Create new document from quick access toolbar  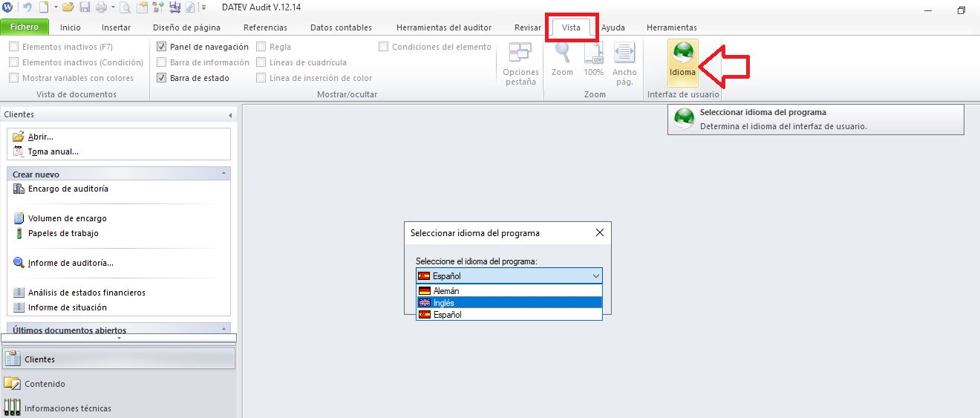44,7
